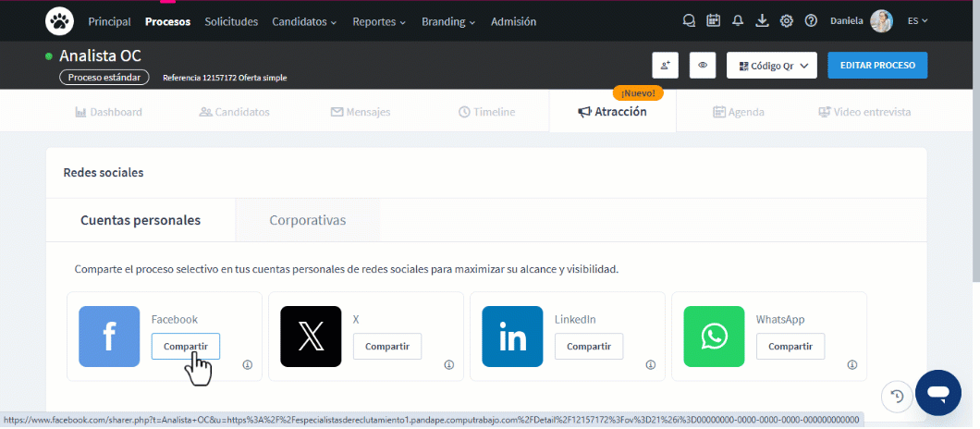Switch to the Timeline tab
The height and width of the screenshot is (429, 980).
click(x=487, y=112)
